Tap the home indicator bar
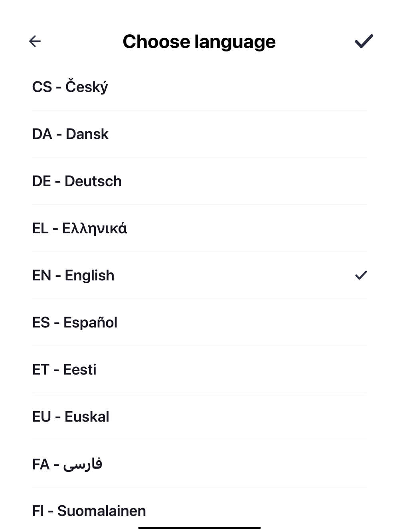Image resolution: width=399 pixels, height=532 pixels. [x=199, y=528]
